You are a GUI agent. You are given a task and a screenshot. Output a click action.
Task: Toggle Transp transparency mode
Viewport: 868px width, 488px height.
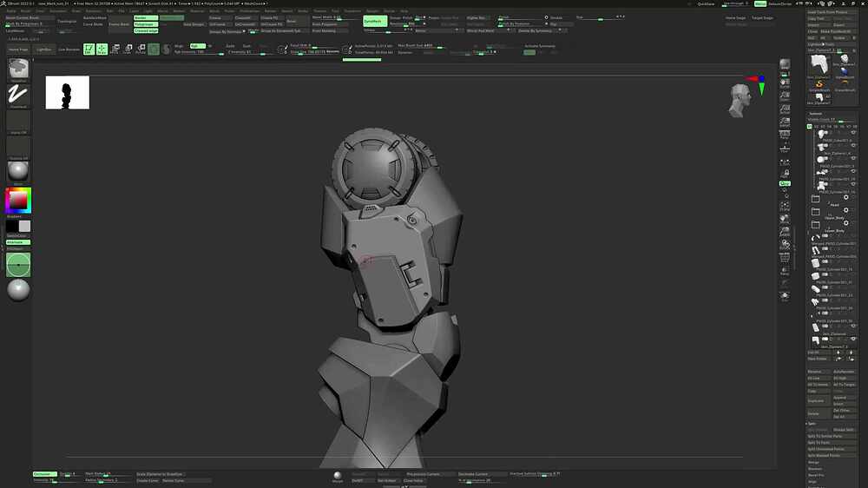tap(785, 272)
